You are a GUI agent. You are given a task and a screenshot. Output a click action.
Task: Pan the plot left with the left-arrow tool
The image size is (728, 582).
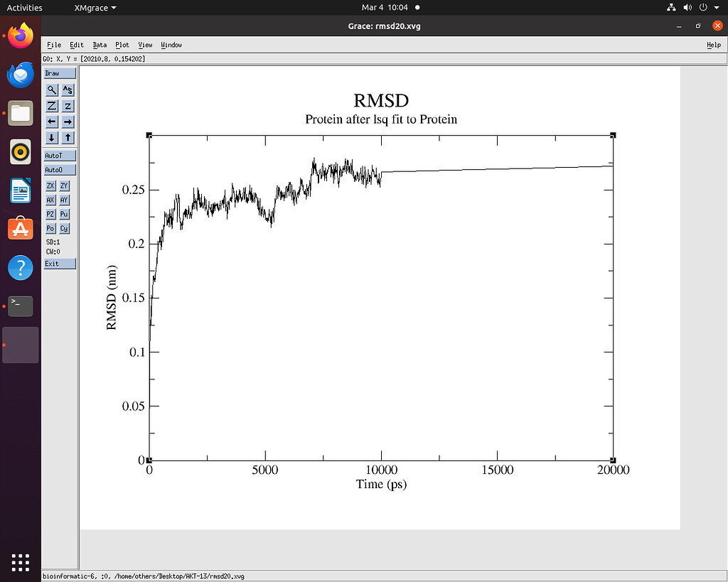[x=50, y=121]
